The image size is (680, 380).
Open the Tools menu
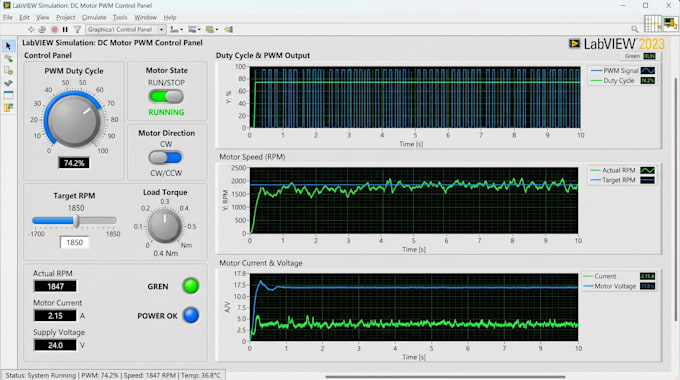(120, 17)
